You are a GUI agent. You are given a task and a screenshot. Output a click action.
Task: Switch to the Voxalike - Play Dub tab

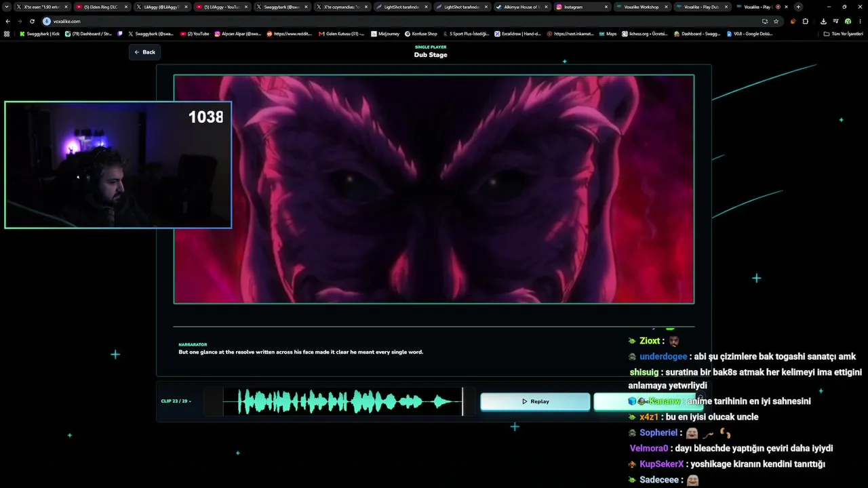click(701, 7)
